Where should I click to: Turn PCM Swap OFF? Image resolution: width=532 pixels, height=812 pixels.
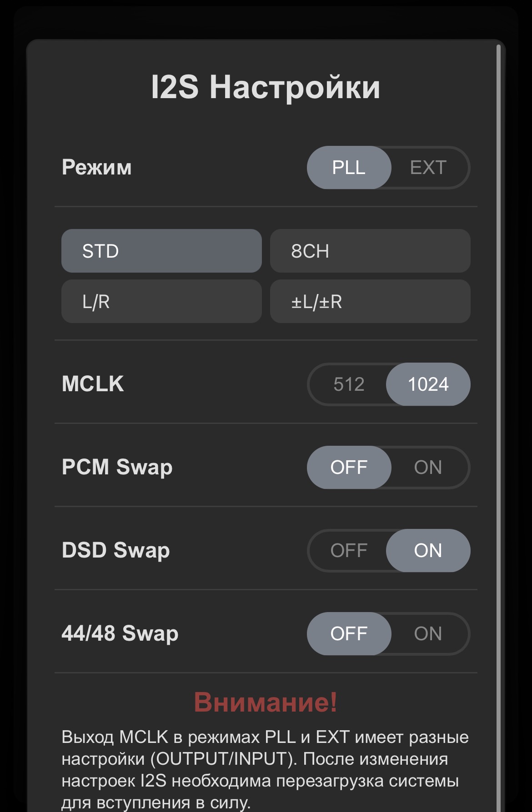point(349,468)
